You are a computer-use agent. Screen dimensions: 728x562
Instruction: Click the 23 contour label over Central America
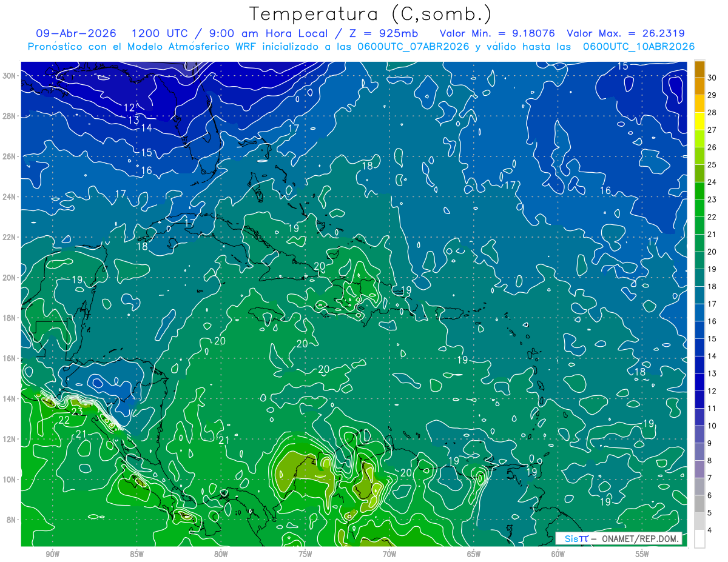[x=77, y=412]
